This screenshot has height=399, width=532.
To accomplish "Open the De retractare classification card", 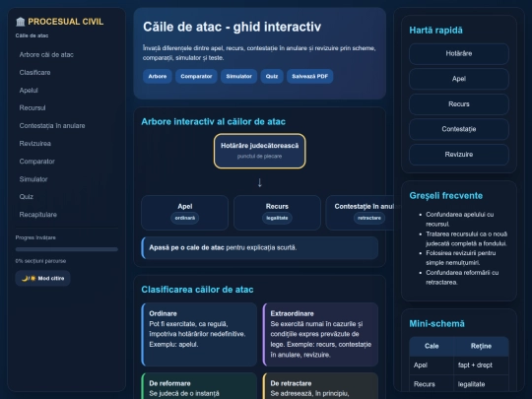I will point(320,386).
